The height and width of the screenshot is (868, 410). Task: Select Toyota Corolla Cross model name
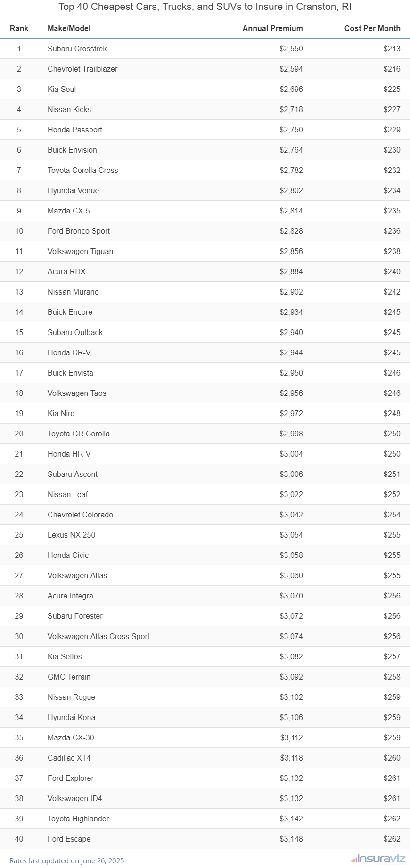83,170
